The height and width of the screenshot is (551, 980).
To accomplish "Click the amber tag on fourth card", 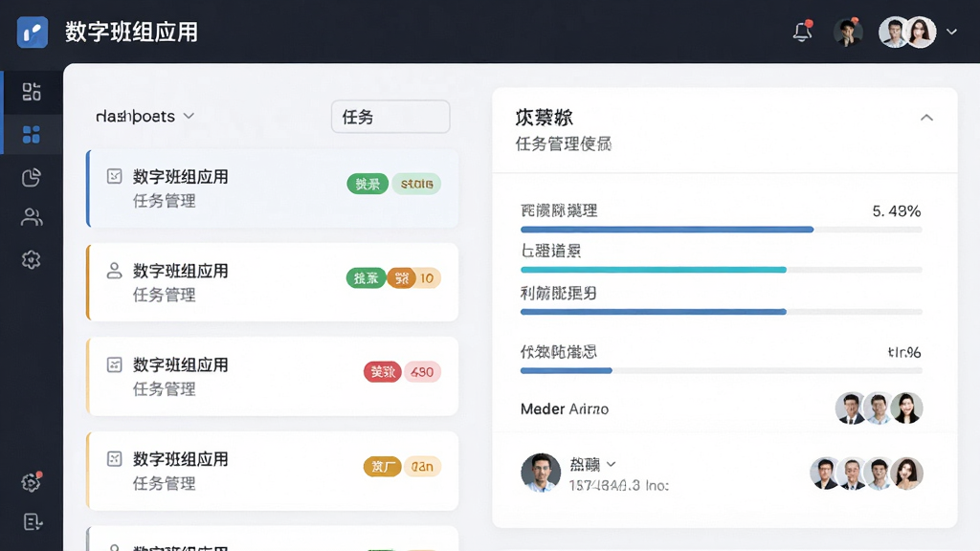I will [383, 467].
